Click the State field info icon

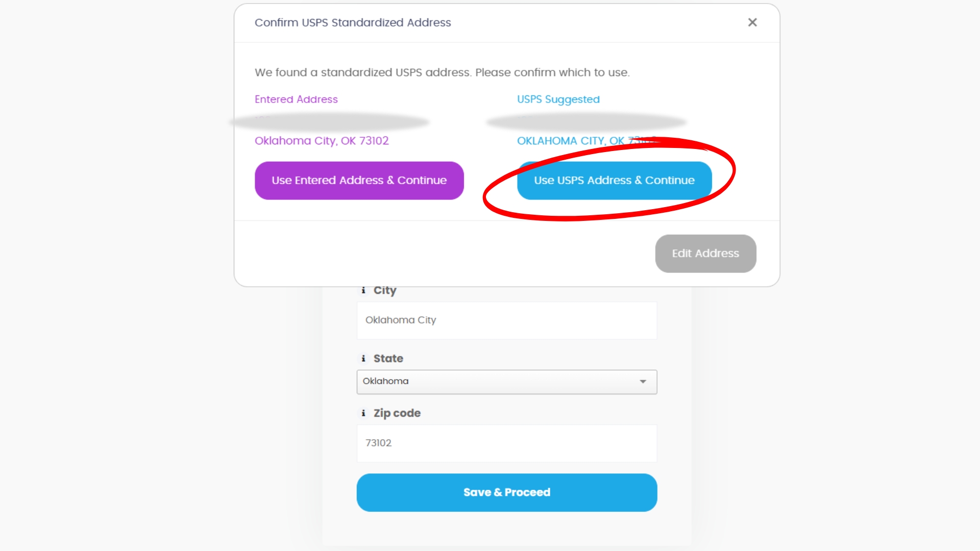point(363,359)
